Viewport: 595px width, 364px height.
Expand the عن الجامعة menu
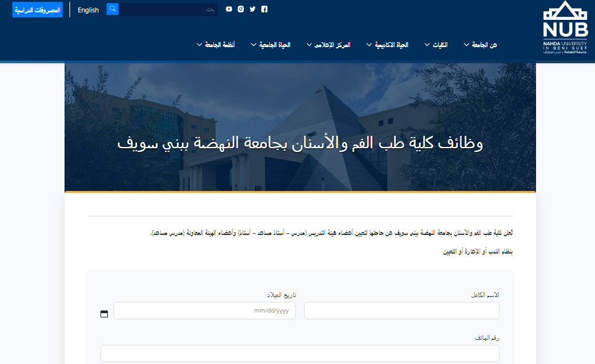[x=480, y=45]
